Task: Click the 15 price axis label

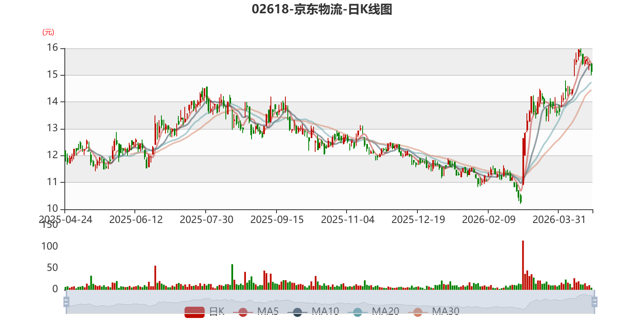Action: [53, 74]
